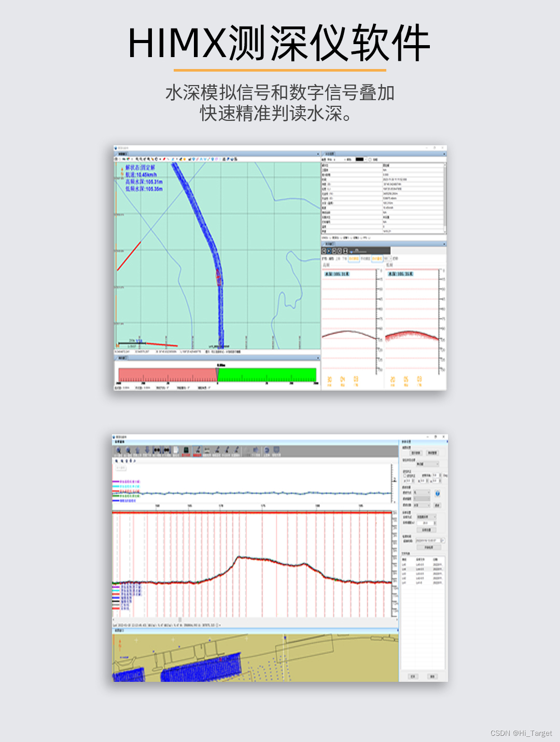Open the topmost dropdown in the lower settings panel

(428, 464)
